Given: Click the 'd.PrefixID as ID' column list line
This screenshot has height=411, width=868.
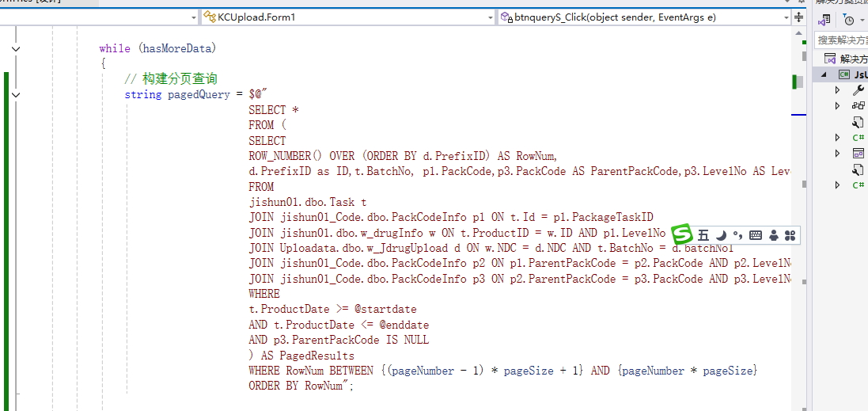Looking at the screenshot, I should [520, 171].
